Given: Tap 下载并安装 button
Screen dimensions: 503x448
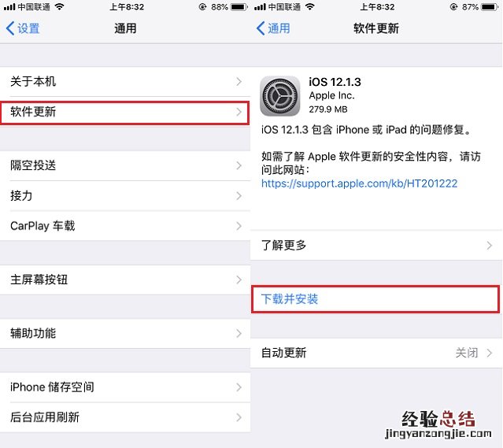Looking at the screenshot, I should click(x=375, y=299).
